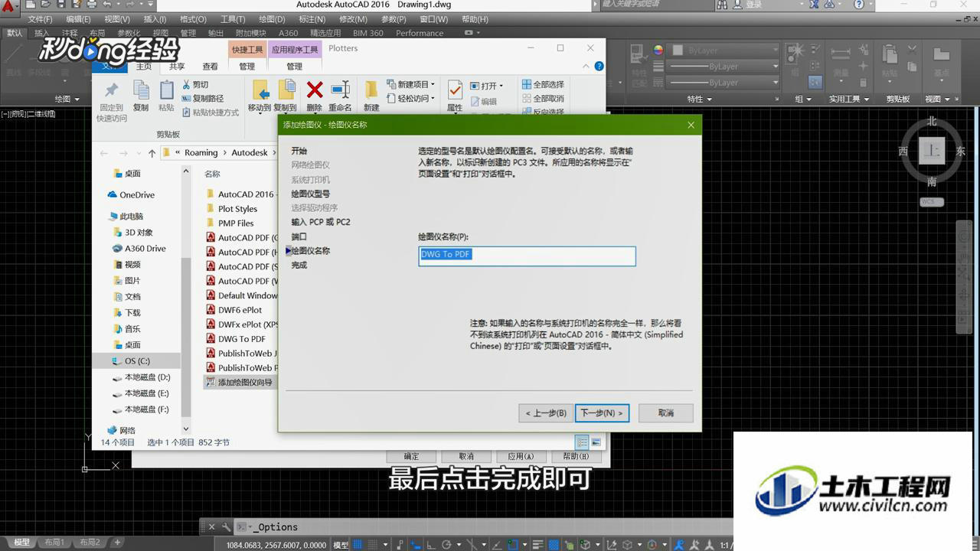Viewport: 980px width, 551px height.
Task: Click the Move To icon in Explorer ribbon
Action: click(260, 90)
